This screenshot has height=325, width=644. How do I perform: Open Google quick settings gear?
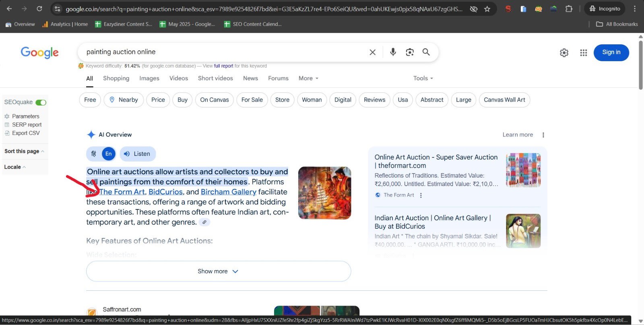pos(564,53)
